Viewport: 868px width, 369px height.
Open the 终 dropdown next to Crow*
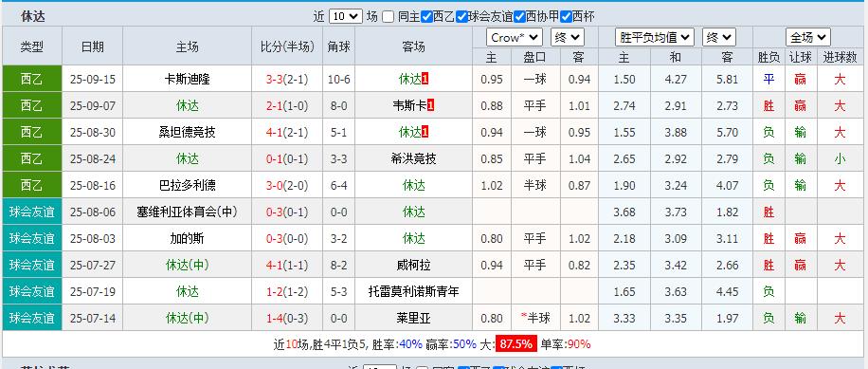pyautogui.click(x=568, y=38)
